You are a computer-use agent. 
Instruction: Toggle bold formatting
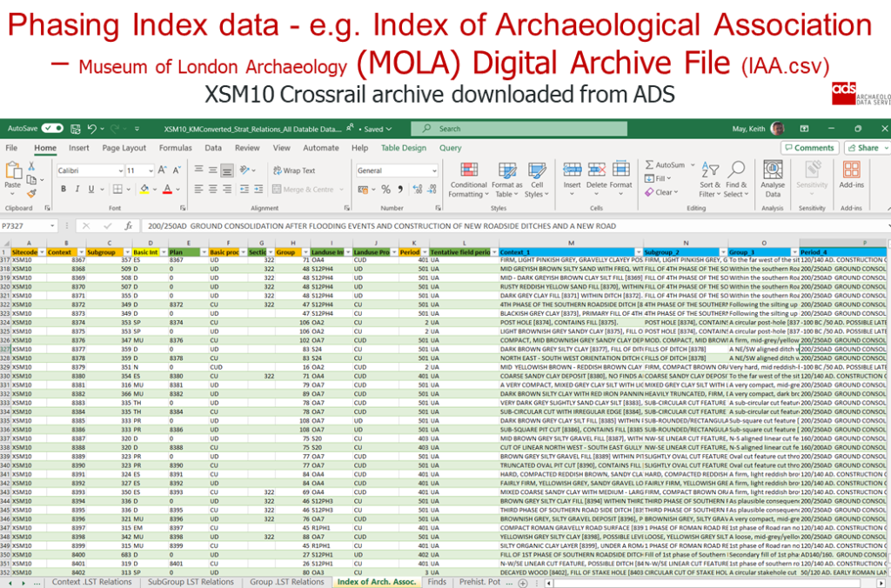point(64,188)
